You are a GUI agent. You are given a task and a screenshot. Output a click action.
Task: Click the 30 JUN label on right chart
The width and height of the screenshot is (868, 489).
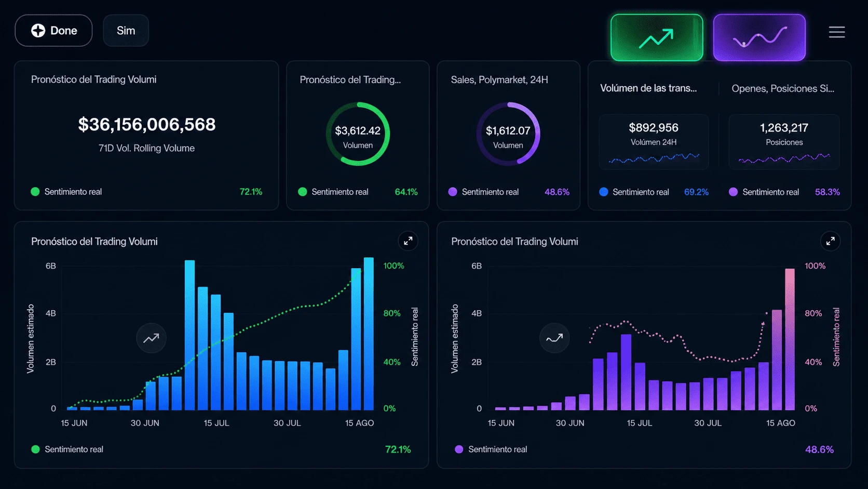pyautogui.click(x=570, y=423)
